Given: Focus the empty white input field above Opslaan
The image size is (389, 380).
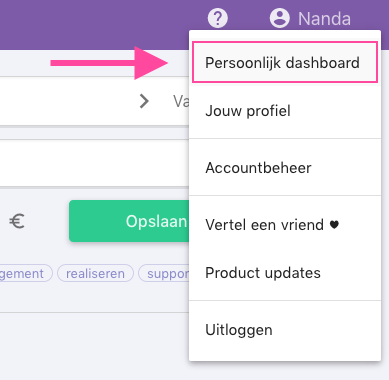Looking at the screenshot, I should tap(94, 163).
